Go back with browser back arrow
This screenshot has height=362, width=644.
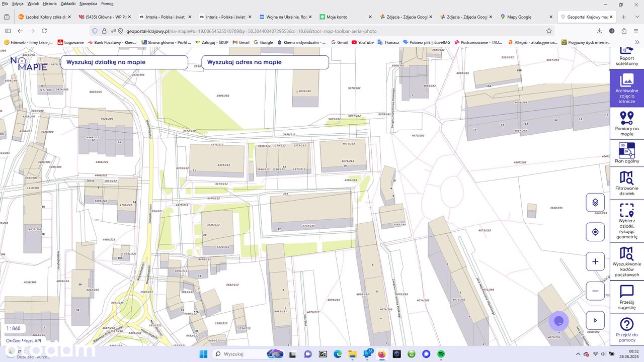(x=20, y=31)
